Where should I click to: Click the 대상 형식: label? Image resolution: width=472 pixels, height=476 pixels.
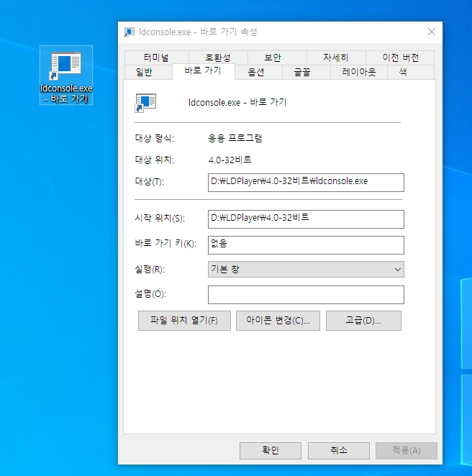pyautogui.click(x=155, y=139)
